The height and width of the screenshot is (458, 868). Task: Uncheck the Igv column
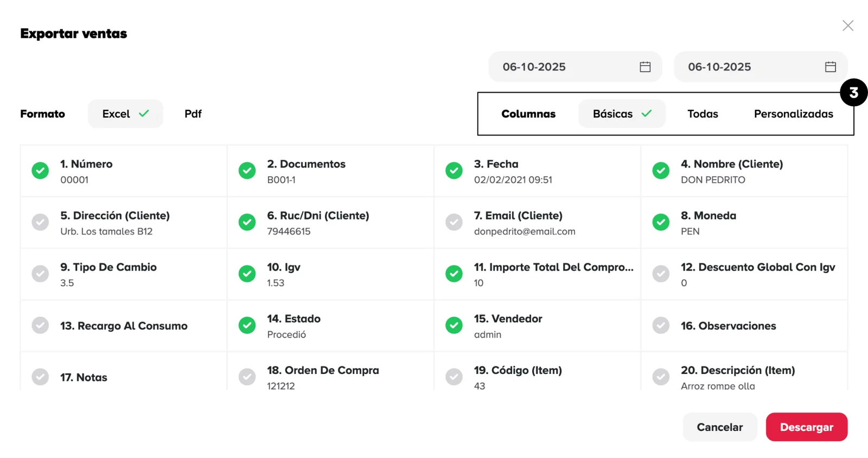coord(247,274)
